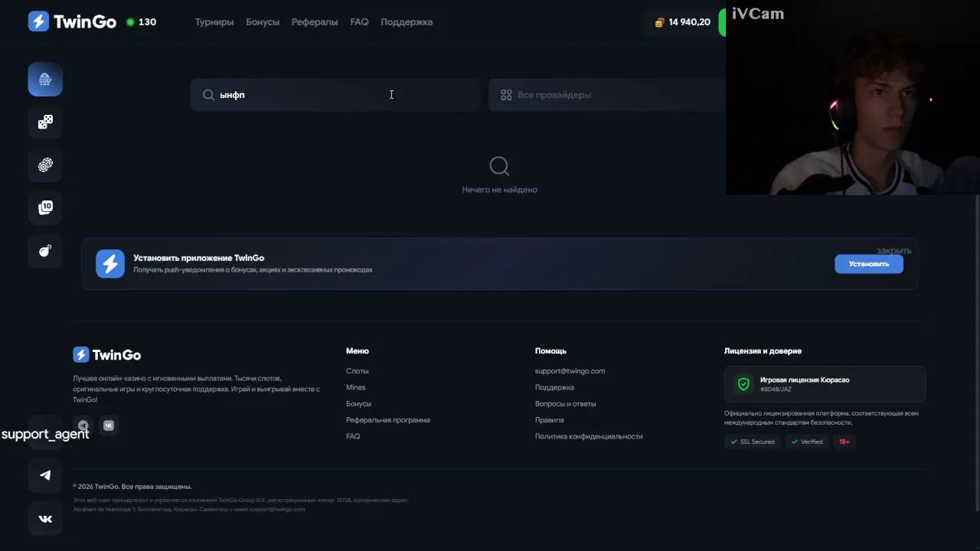Open the card game with the 10 card icon
This screenshot has width=980, height=551.
point(45,207)
